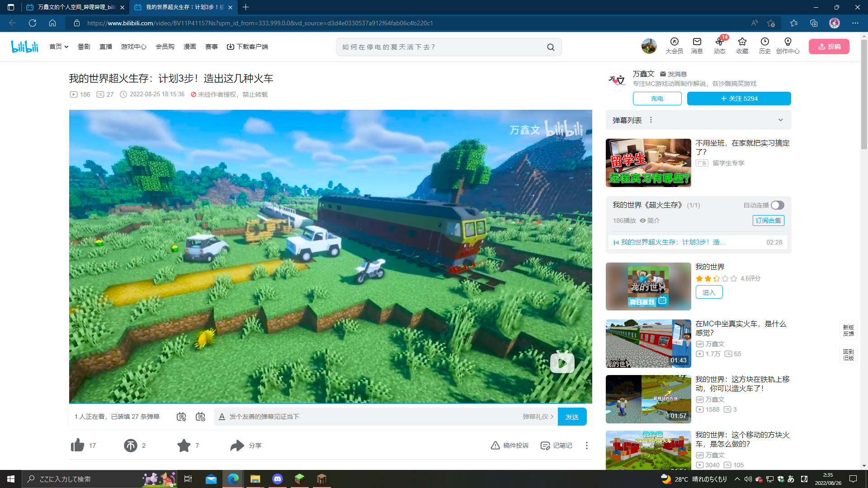Click the 订阅合集 subscribe button
This screenshot has height=488, width=868.
768,221
